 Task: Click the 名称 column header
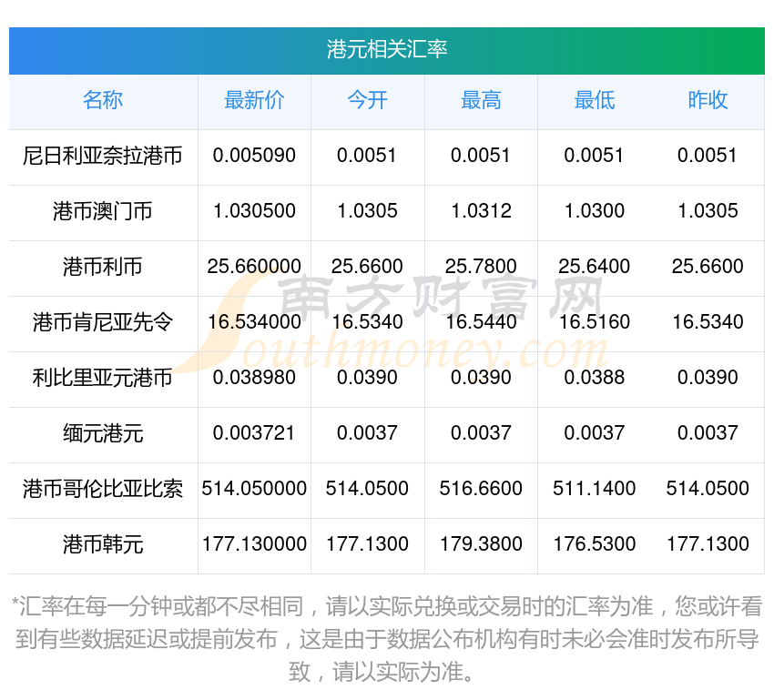click(x=103, y=100)
